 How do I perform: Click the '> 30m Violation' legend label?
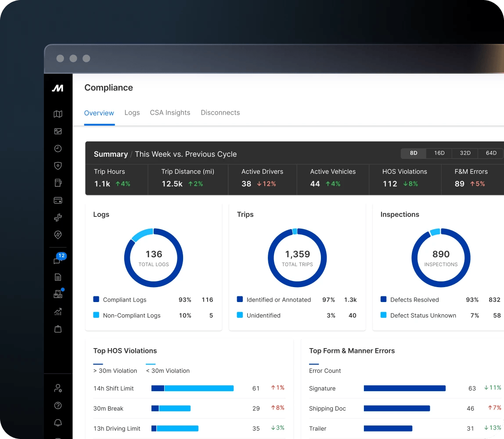coord(115,371)
